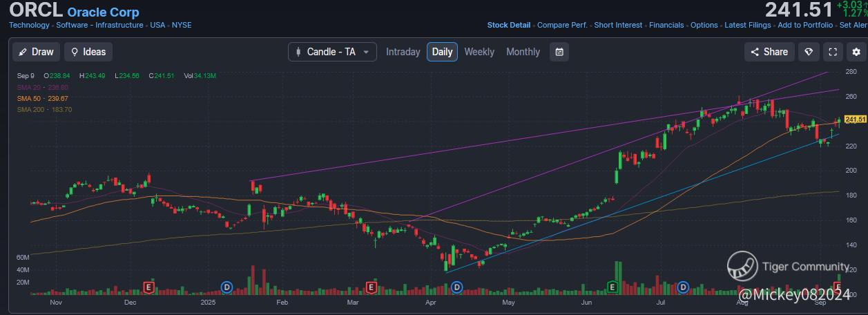868x315 pixels.
Task: Select the SMA 200 indicator label
Action: point(44,109)
